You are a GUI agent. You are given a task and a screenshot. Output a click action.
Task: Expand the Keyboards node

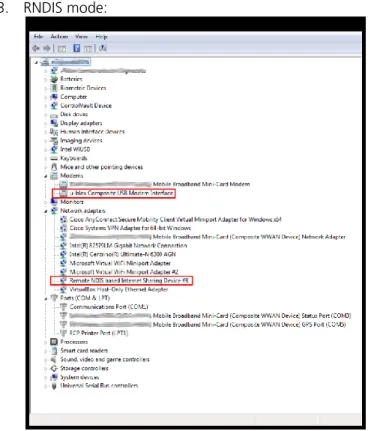coord(46,159)
